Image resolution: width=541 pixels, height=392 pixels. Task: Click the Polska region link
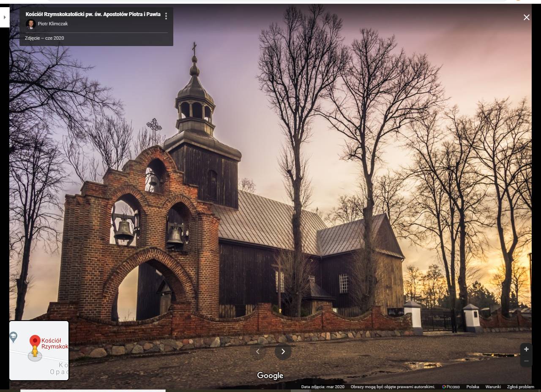tap(473, 387)
